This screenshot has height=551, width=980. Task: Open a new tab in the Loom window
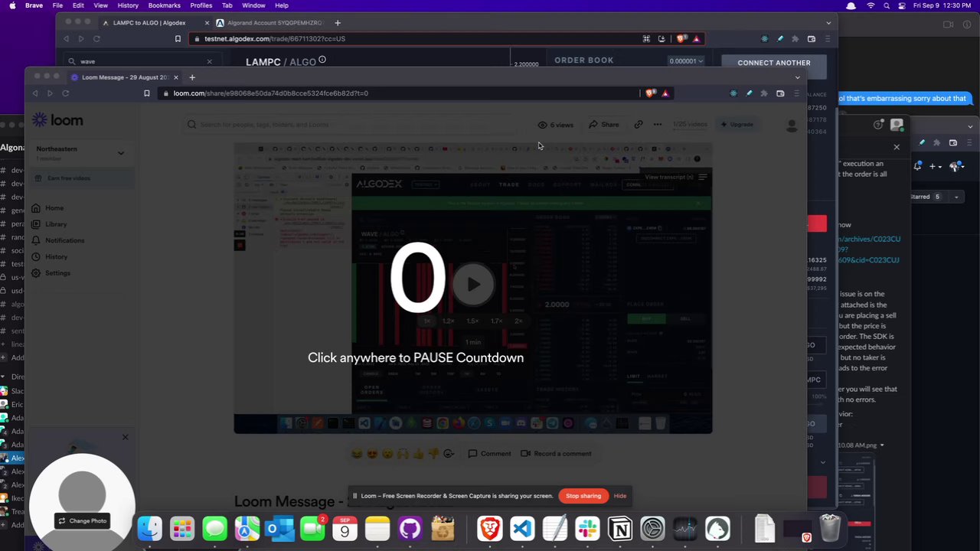click(192, 77)
